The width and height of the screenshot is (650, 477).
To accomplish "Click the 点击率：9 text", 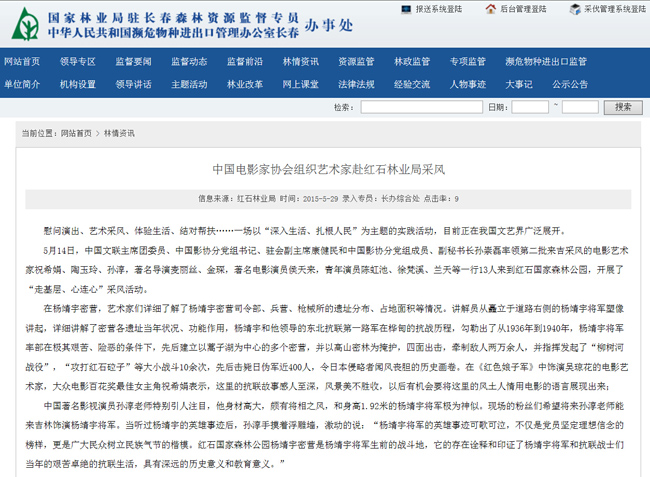I will pos(441,199).
